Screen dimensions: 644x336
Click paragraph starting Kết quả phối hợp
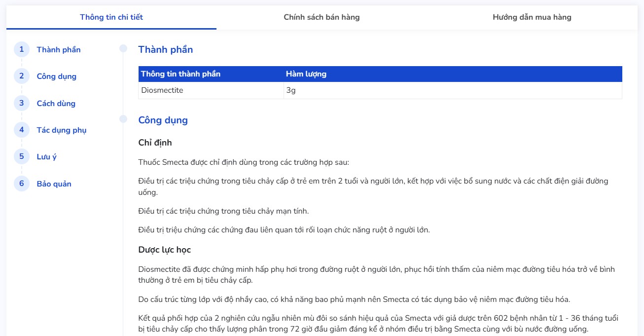click(x=378, y=324)
